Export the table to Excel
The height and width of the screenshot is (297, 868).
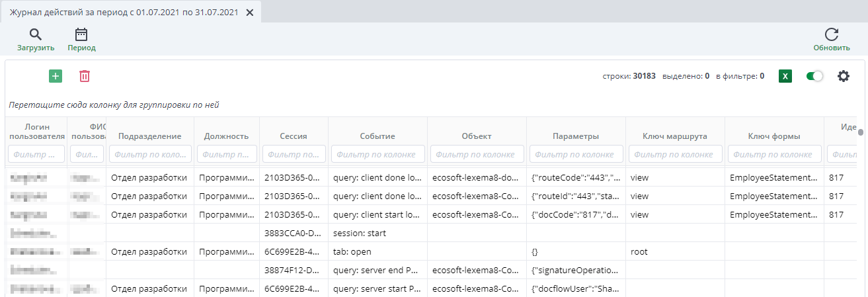pos(785,76)
